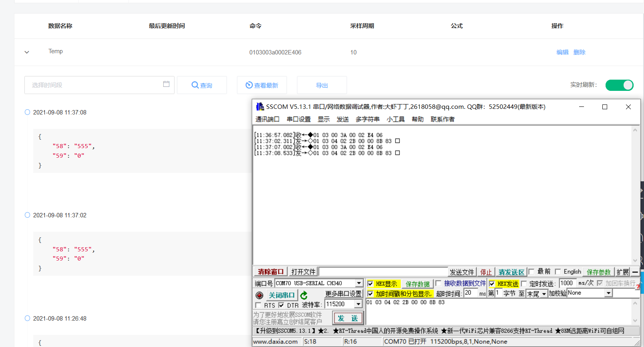644x347 pixels.
Task: Click the SSCOM application icon in title bar
Action: click(260, 106)
